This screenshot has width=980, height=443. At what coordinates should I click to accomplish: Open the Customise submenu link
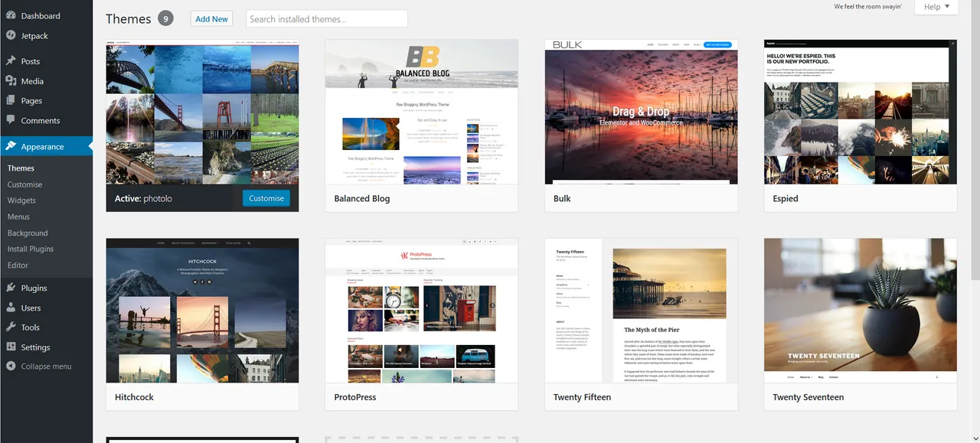click(x=24, y=184)
